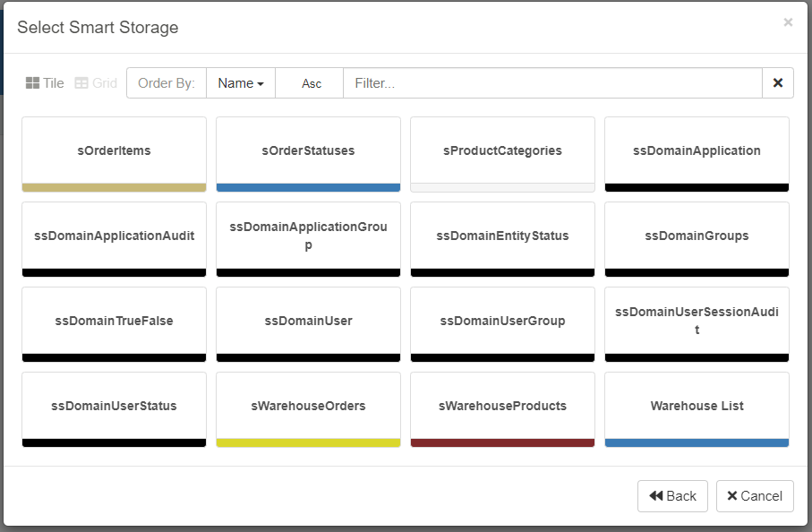Pick the ssDomainEntityStatus tile
Image resolution: width=812 pixels, height=532 pixels.
pos(502,236)
